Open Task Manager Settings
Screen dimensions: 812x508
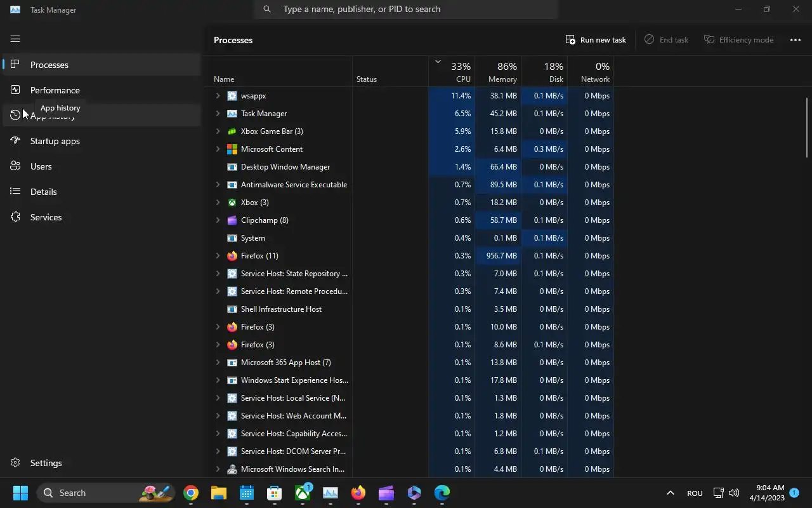101,463
